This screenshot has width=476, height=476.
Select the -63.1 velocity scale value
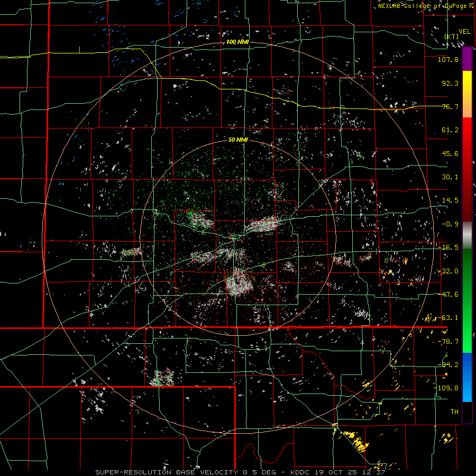(x=448, y=318)
